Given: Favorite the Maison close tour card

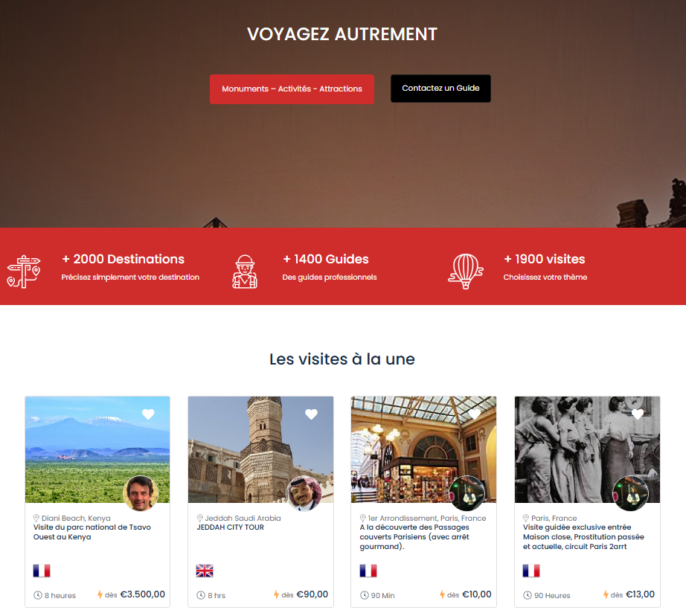Looking at the screenshot, I should (638, 414).
